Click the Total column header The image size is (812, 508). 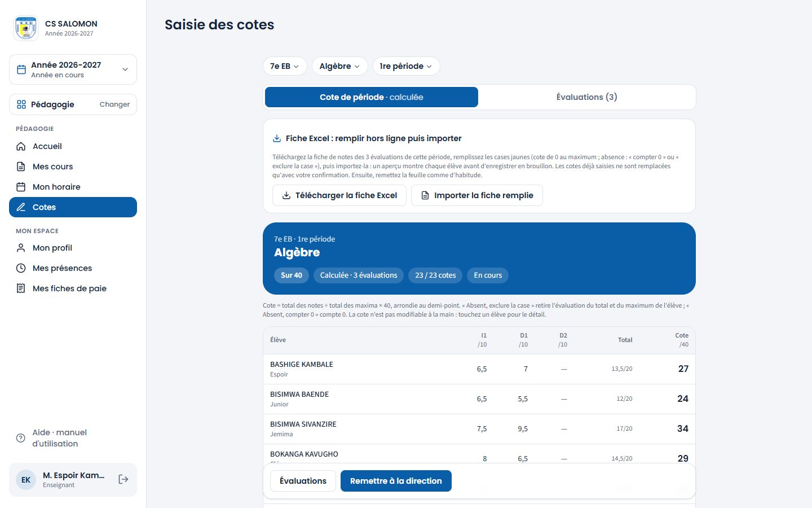click(x=625, y=340)
